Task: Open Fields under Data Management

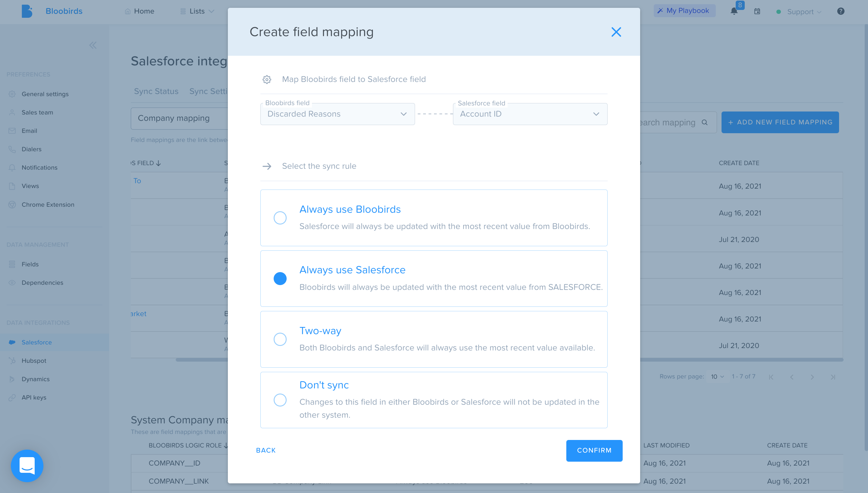Action: click(x=30, y=264)
